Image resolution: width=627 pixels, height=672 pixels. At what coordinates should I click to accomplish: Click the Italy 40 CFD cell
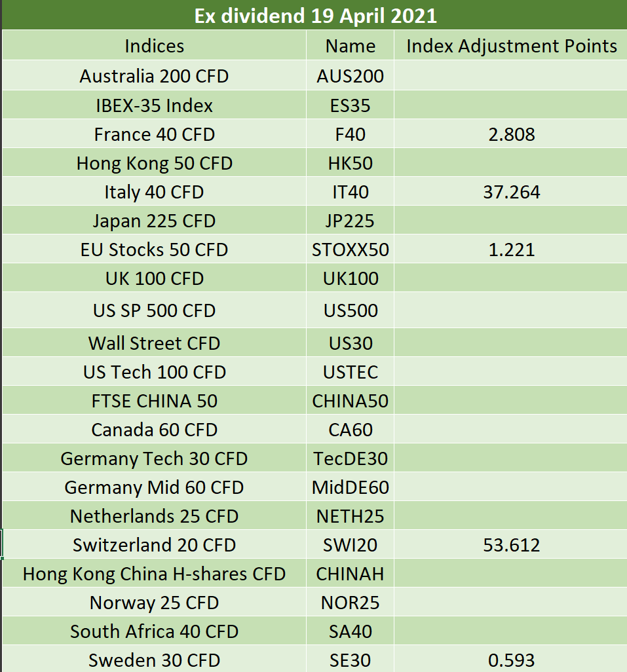154,191
